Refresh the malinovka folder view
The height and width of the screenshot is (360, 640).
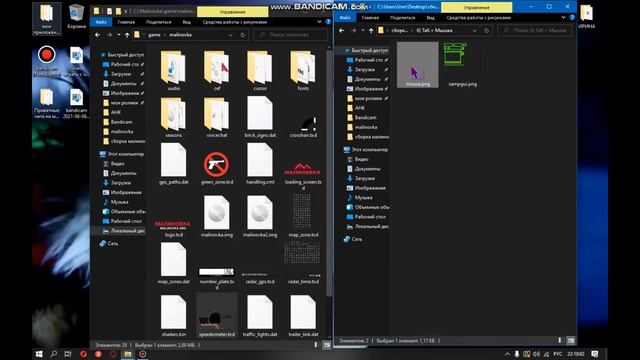click(242, 35)
